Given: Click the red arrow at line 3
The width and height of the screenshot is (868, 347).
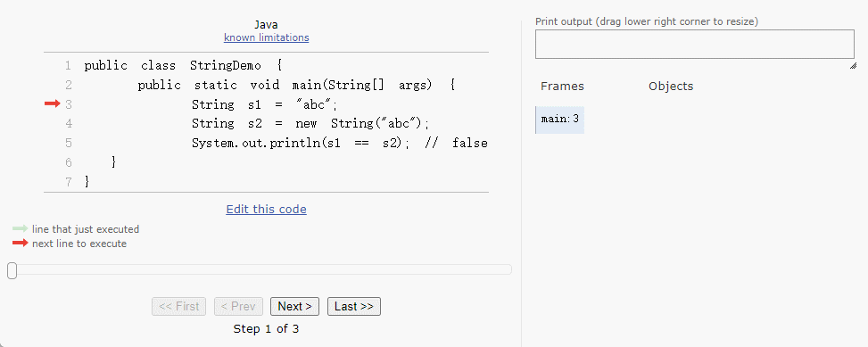Looking at the screenshot, I should pos(52,103).
